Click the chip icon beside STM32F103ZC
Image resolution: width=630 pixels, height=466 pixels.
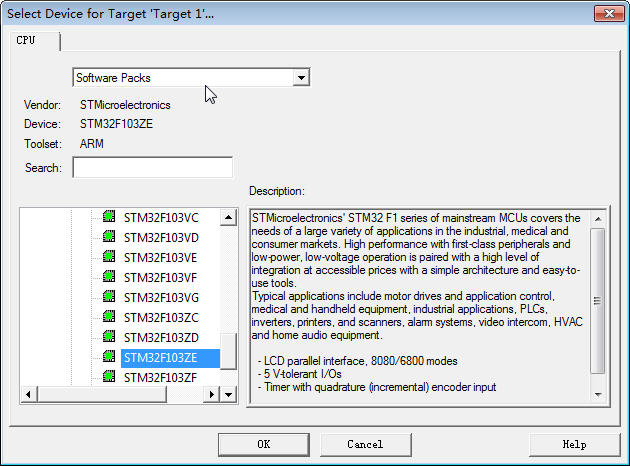109,317
